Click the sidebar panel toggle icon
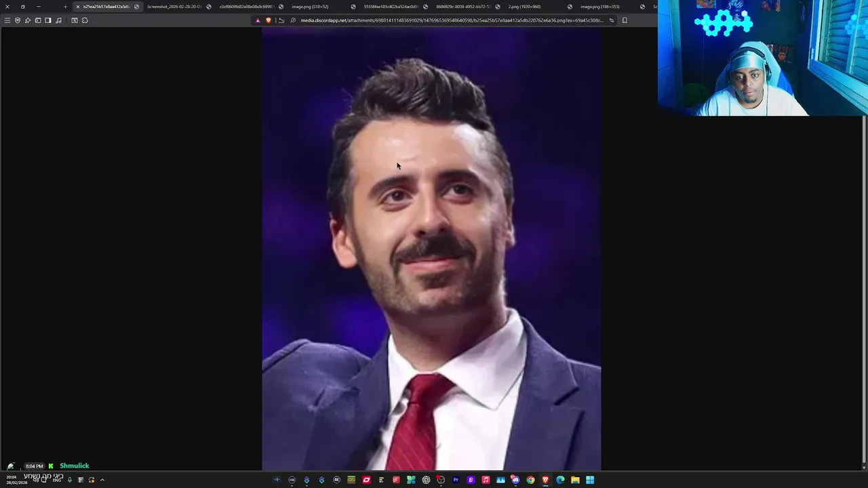This screenshot has height=488, width=868. 47,20
